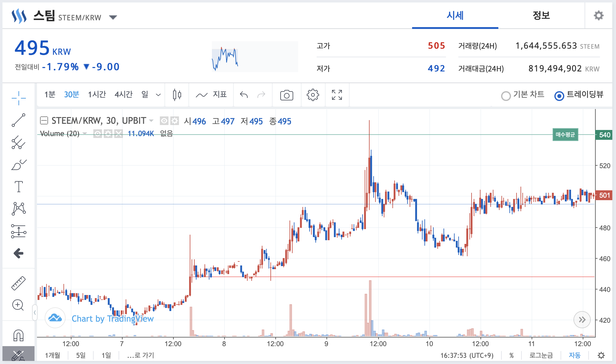Expand more time intervals chevron
The image size is (616, 364).
pos(158,95)
